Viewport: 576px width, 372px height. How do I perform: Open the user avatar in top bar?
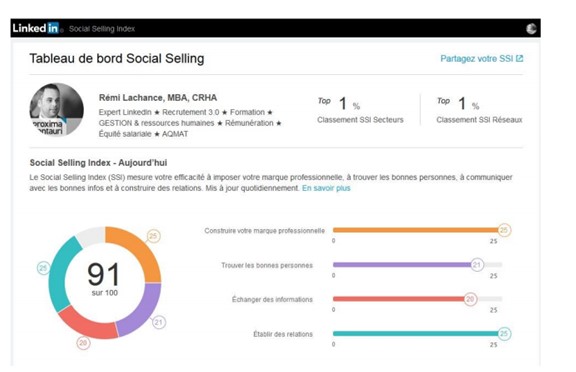tap(531, 28)
